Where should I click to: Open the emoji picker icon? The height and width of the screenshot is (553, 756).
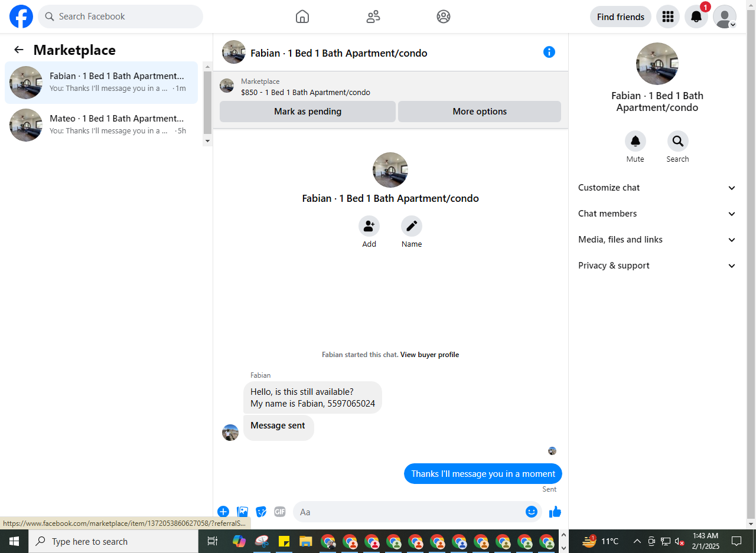tap(532, 512)
